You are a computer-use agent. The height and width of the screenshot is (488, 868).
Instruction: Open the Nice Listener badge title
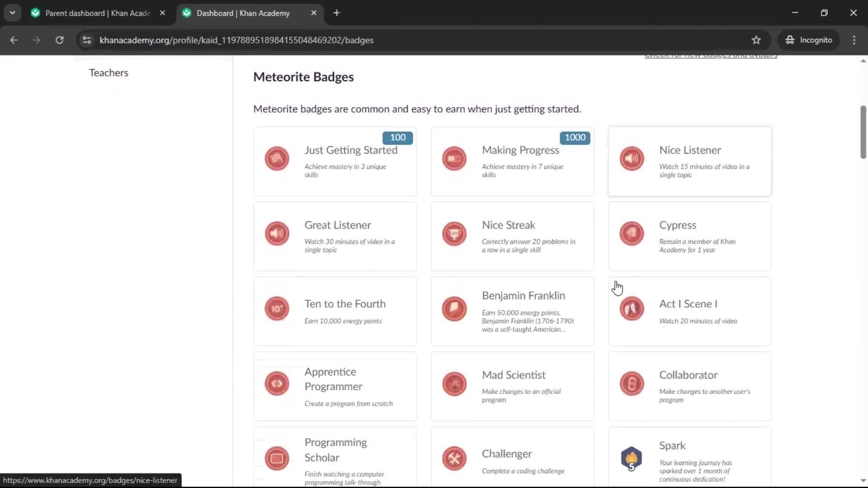point(690,150)
